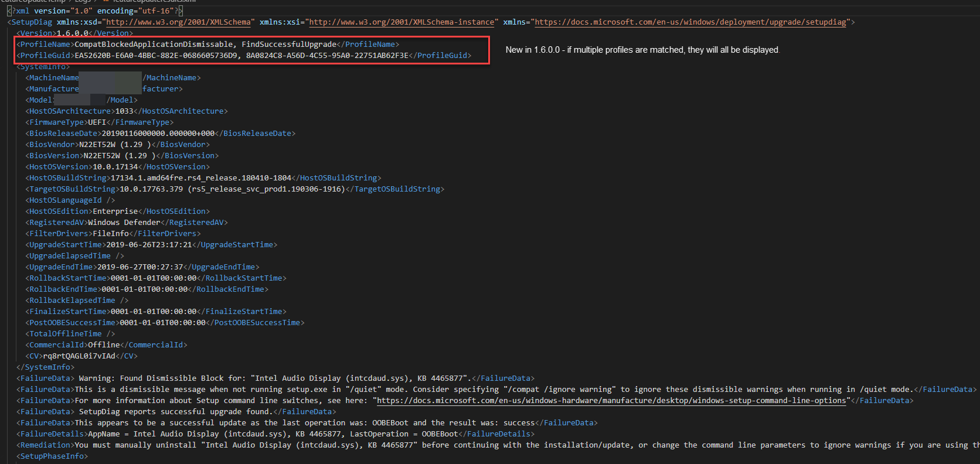Click 'SetupDiag reports successful upgrade found.' text
The height and width of the screenshot is (464, 980).
click(x=176, y=411)
